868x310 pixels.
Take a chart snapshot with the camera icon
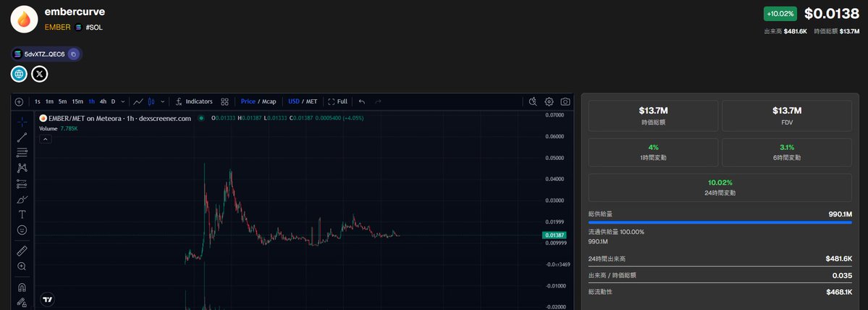[565, 102]
